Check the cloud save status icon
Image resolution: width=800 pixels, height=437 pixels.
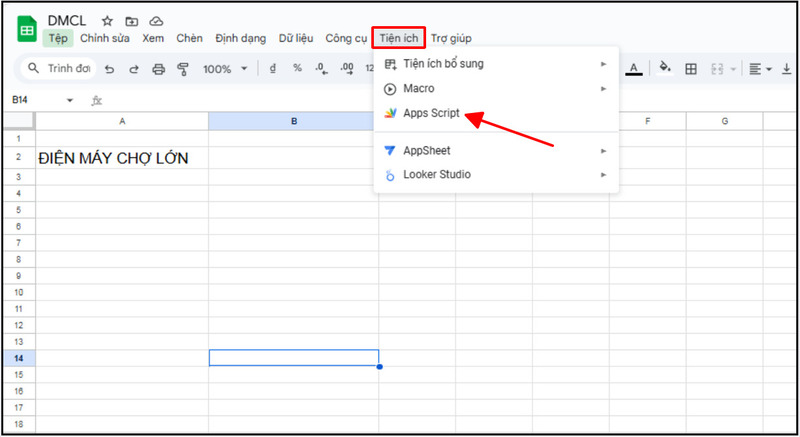point(156,21)
